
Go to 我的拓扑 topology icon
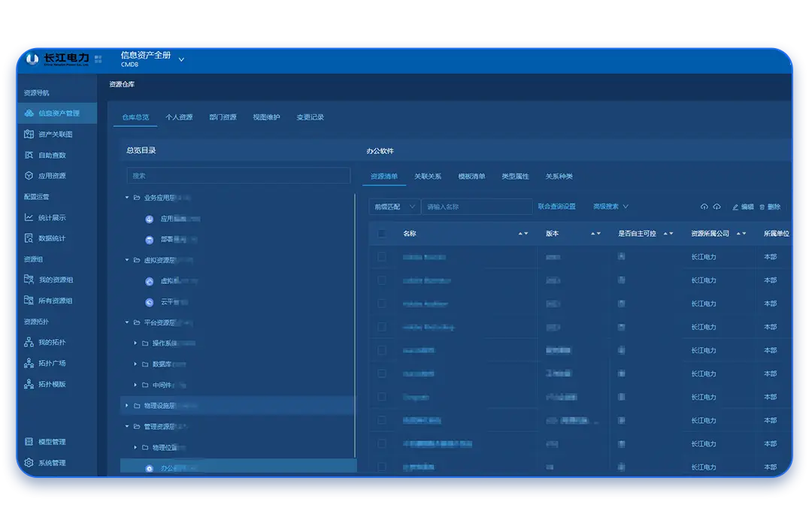[x=29, y=343]
